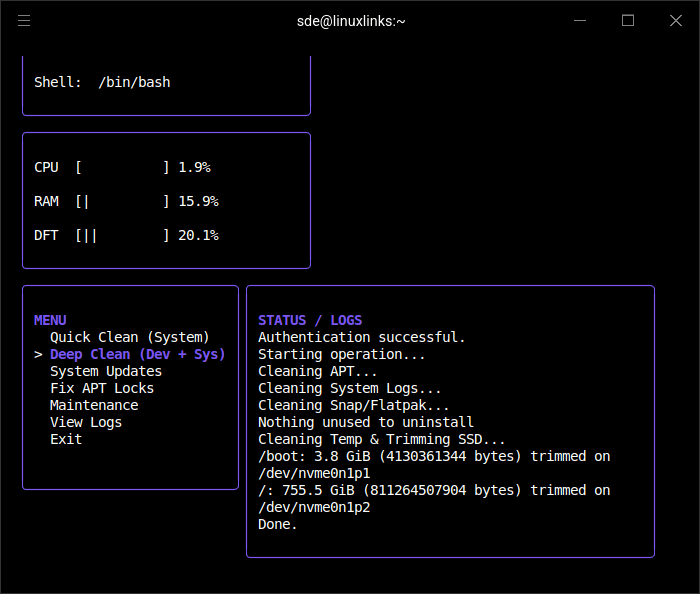
Task: Click the 755.5 GiB trimmed log line
Action: click(x=434, y=490)
